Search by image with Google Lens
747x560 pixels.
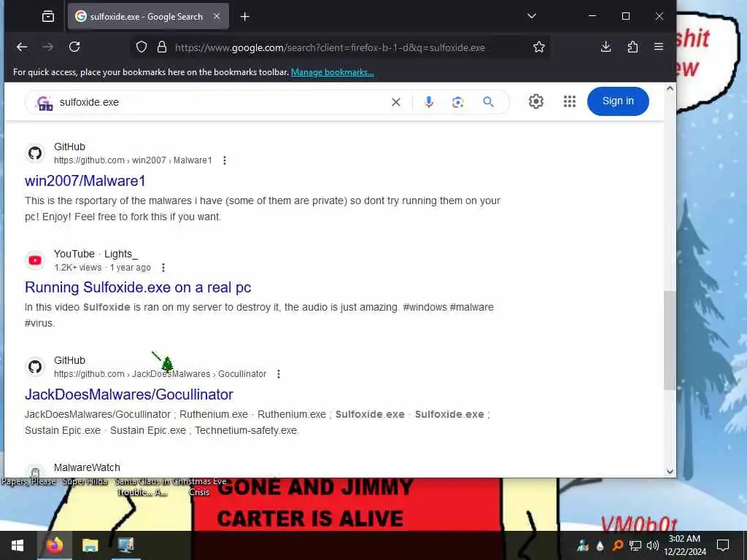(458, 102)
